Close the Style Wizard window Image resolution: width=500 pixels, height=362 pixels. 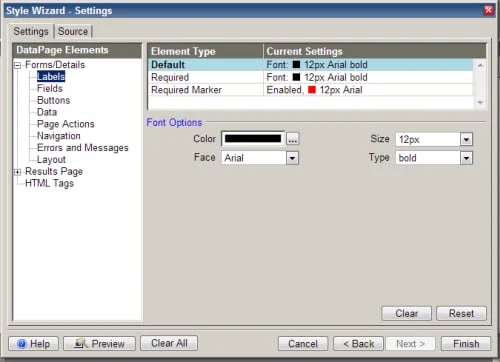pos(489,10)
